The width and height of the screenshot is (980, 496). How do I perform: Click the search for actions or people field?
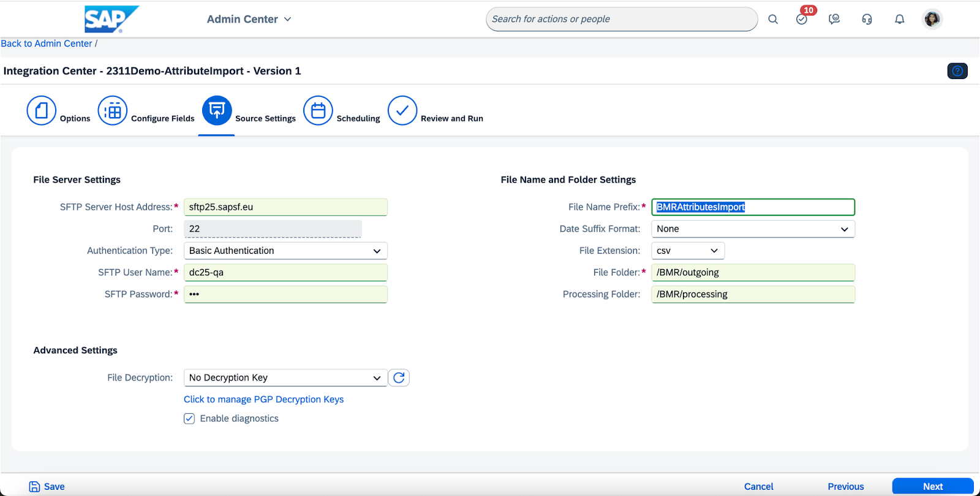pyautogui.click(x=622, y=19)
